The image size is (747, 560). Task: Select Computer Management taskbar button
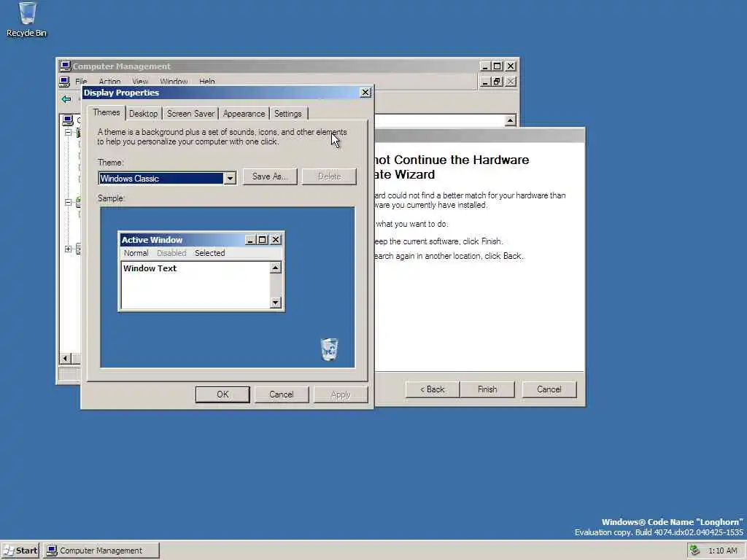pos(101,551)
